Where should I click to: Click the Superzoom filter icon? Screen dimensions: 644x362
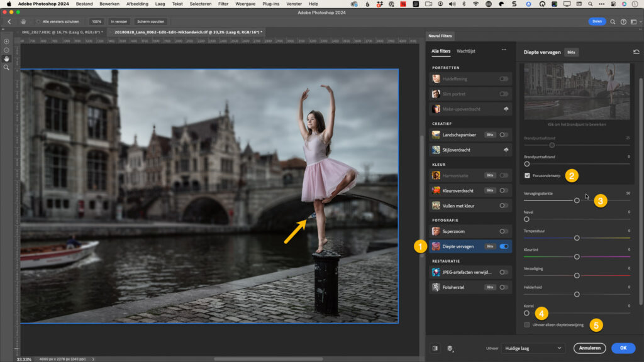click(436, 231)
